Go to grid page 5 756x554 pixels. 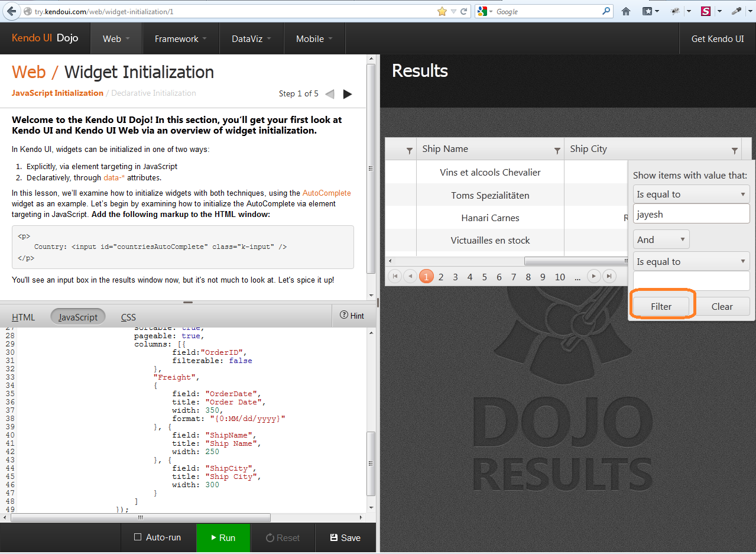click(x=484, y=277)
